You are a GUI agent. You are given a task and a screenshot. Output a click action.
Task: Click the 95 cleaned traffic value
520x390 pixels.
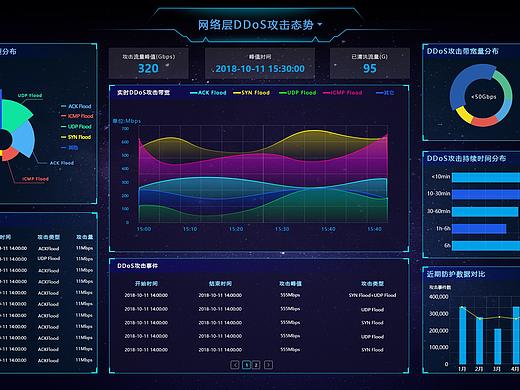coord(370,68)
